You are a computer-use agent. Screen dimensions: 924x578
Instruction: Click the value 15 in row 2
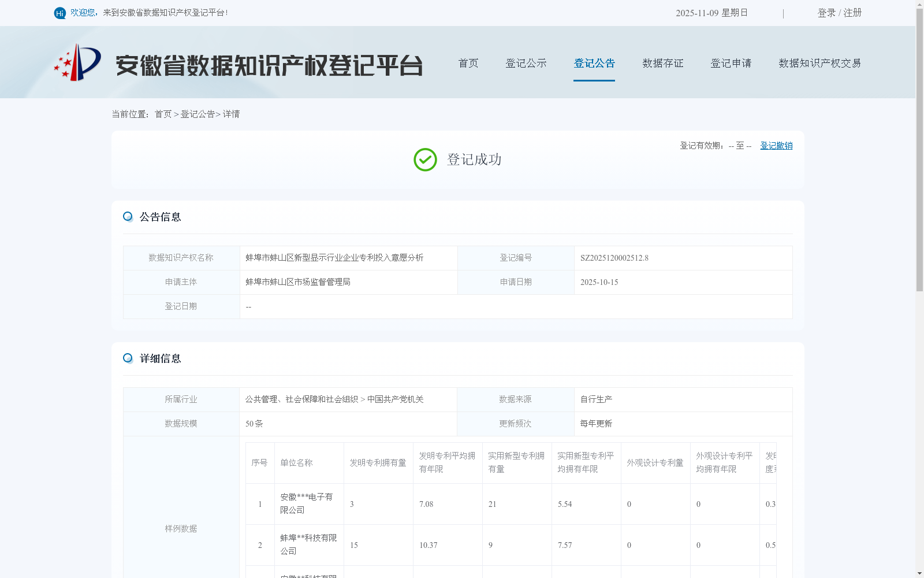tap(354, 546)
